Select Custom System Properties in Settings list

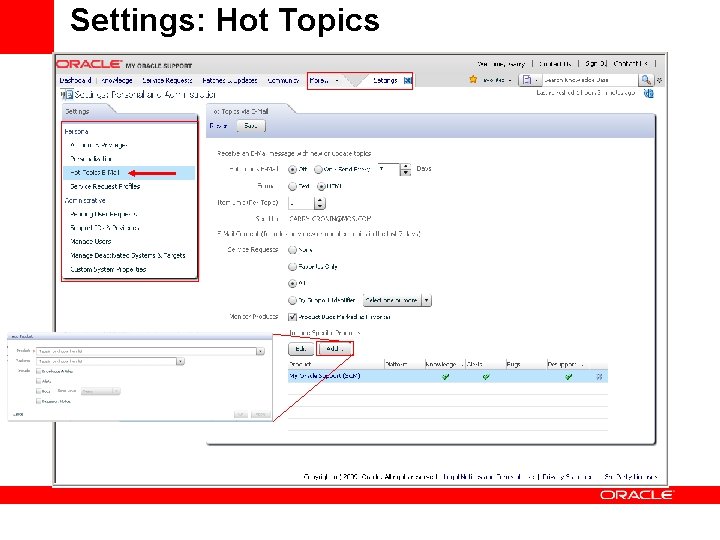coord(108,270)
